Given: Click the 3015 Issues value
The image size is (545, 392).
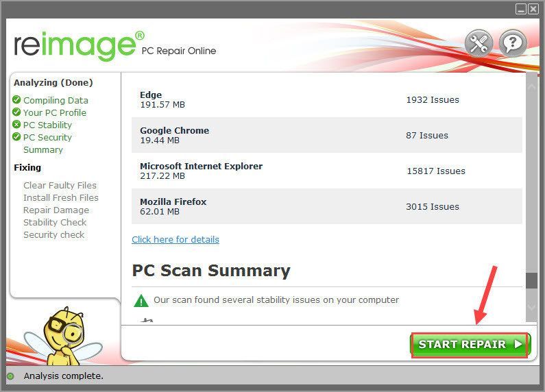Looking at the screenshot, I should click(x=433, y=206).
